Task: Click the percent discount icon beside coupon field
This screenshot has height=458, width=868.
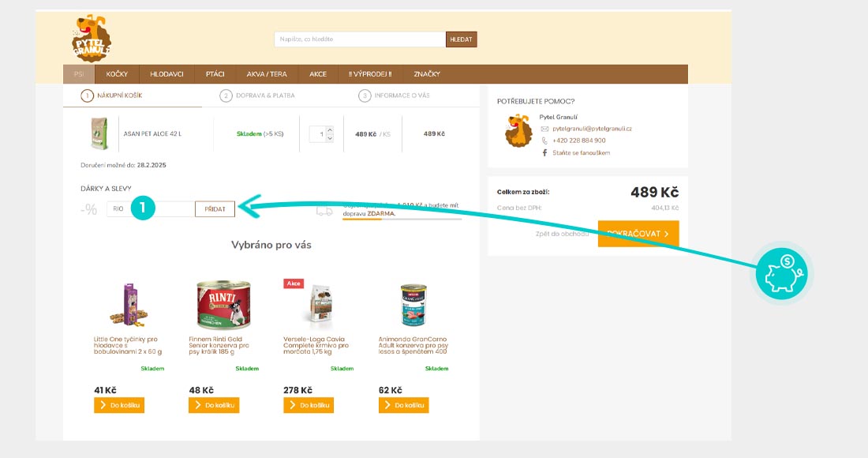Action: tap(88, 209)
